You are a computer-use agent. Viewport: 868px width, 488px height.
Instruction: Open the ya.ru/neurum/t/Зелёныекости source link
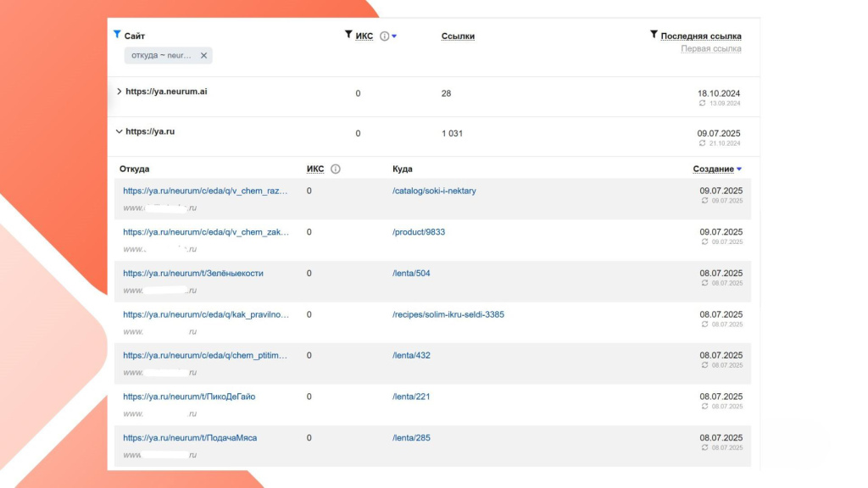tap(192, 274)
